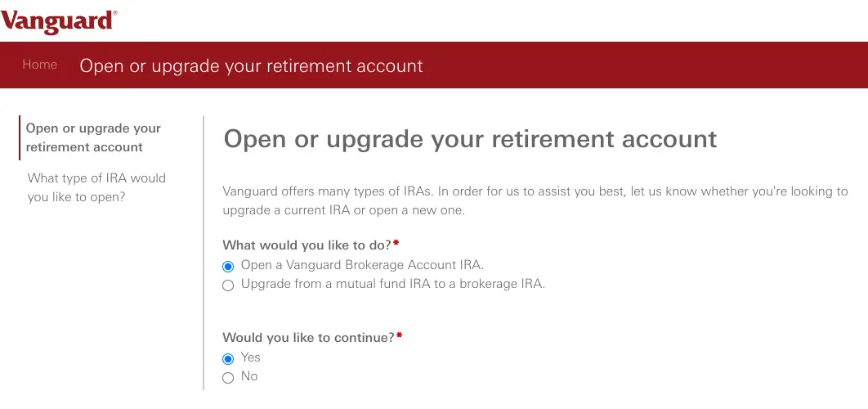Click the red banner page title text

pyautogui.click(x=251, y=65)
